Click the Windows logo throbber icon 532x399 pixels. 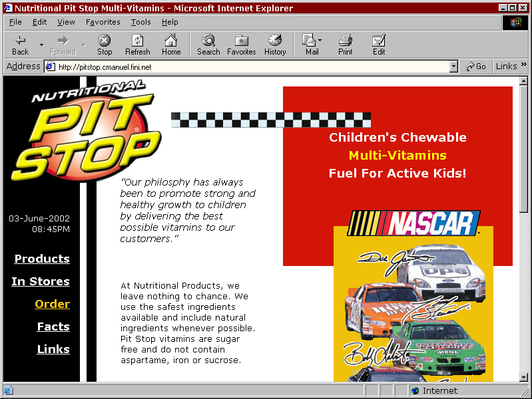[515, 23]
